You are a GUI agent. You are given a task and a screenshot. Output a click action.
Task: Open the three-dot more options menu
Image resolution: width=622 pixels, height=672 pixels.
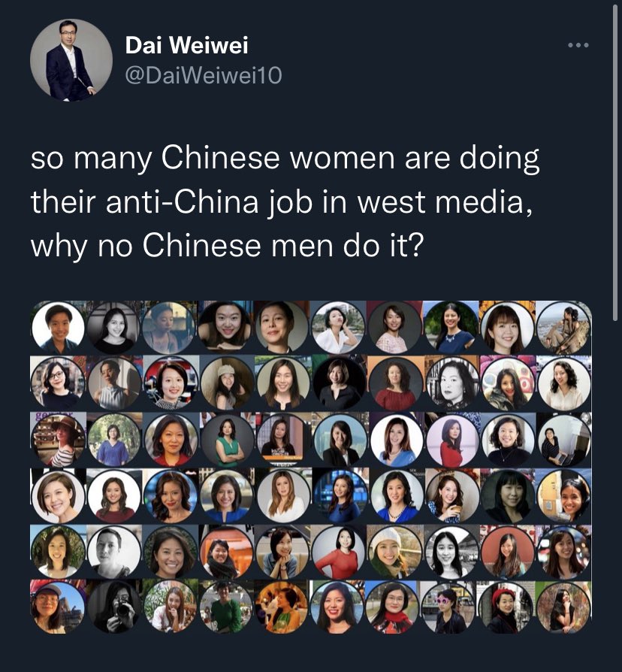click(x=578, y=45)
